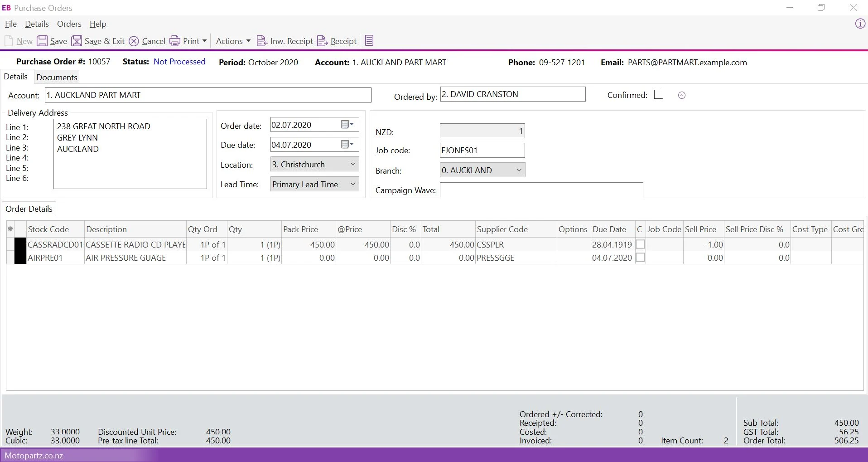Click inside the Campaign Wave field
Image resolution: width=868 pixels, height=462 pixels.
(541, 190)
